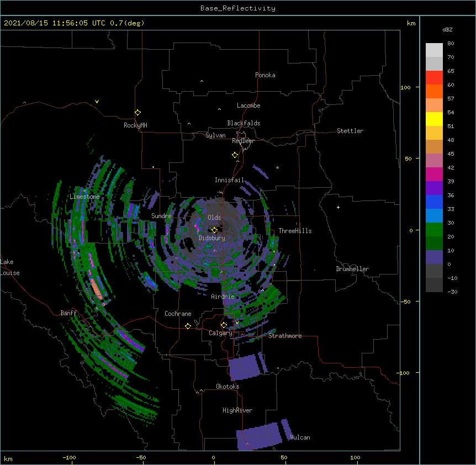Click the -50 tick on the vertical km axis
The width and height of the screenshot is (476, 465).
pos(405,302)
